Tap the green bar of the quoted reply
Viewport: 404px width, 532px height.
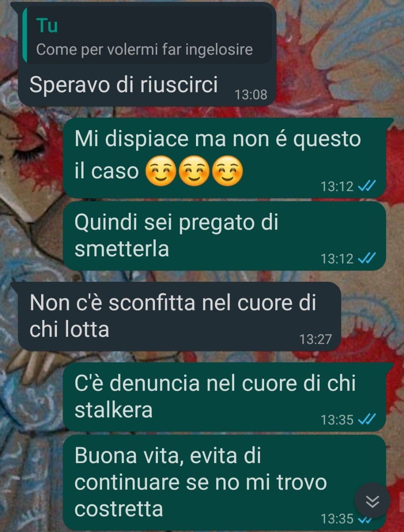click(25, 35)
